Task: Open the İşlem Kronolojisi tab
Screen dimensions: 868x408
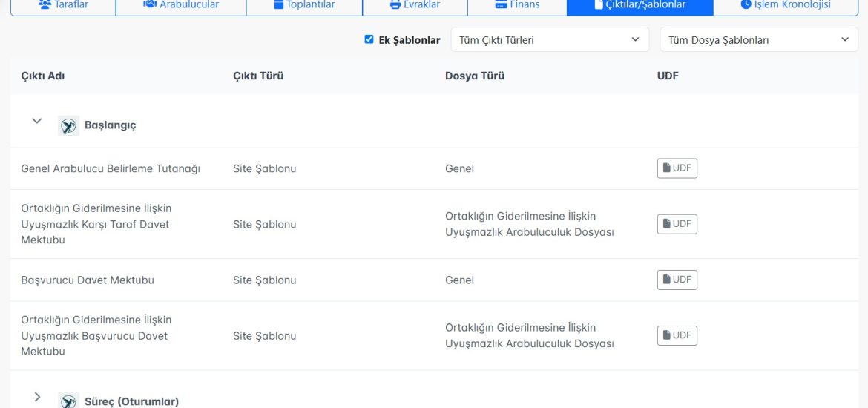Action: pos(785,5)
